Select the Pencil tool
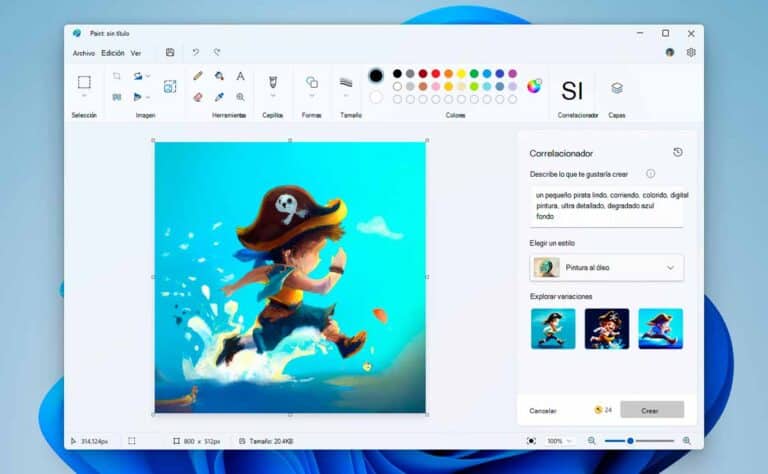 [198, 76]
